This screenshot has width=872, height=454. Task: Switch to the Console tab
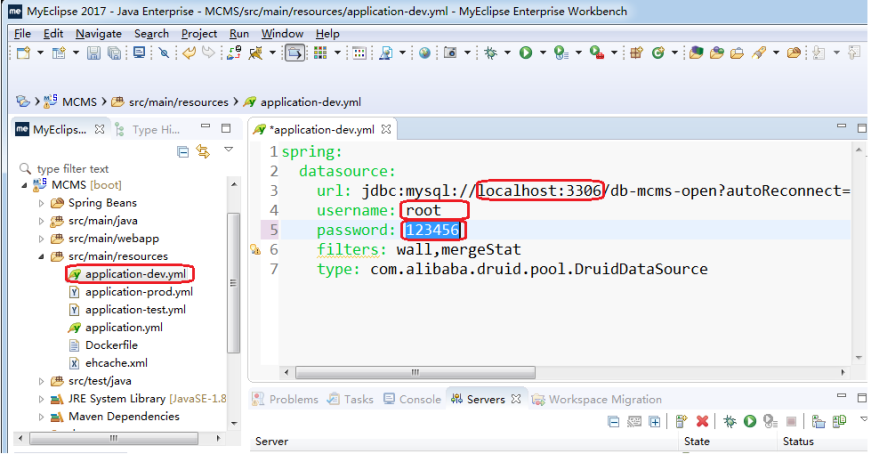[x=412, y=399]
